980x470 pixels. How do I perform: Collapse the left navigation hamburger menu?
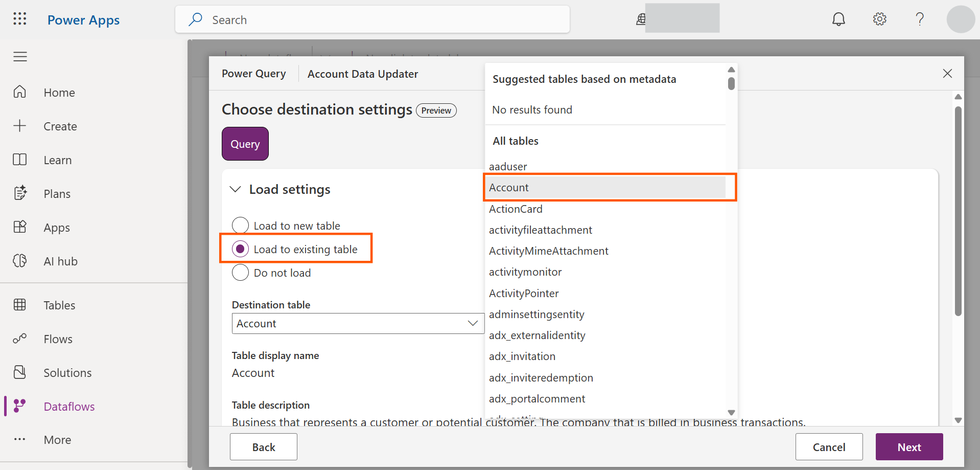coord(20,57)
